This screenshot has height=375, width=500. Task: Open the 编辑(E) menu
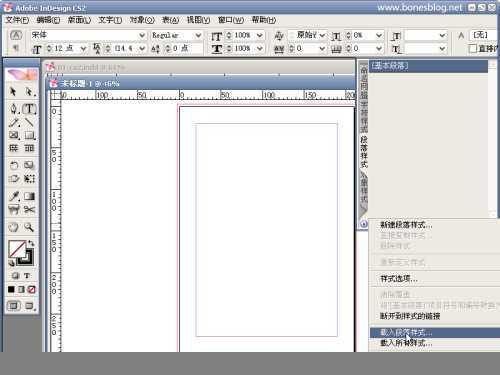coord(48,20)
